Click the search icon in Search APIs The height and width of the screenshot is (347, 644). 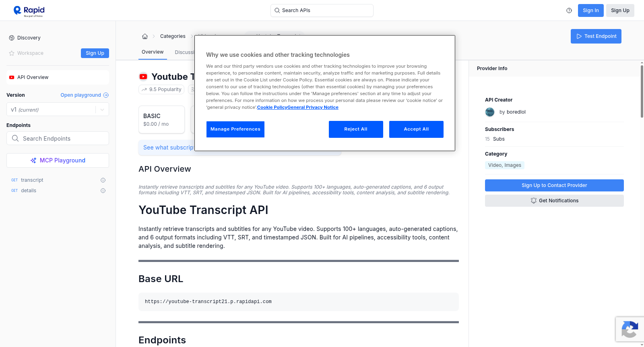[277, 10]
